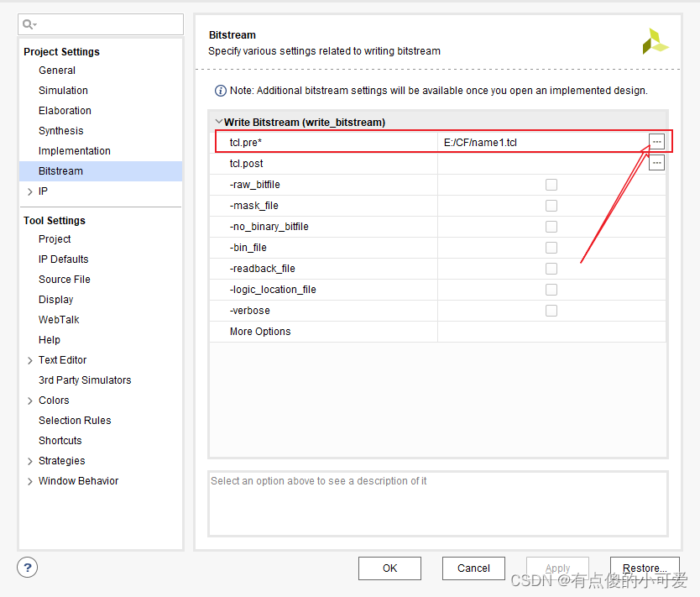
Task: Expand the Colors node
Action: [x=30, y=401]
